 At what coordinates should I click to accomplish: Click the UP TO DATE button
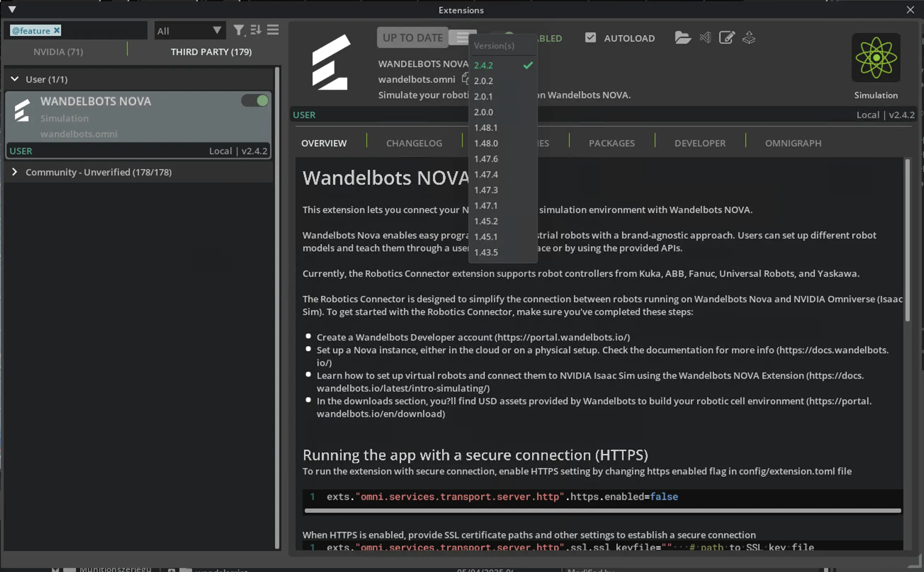412,38
